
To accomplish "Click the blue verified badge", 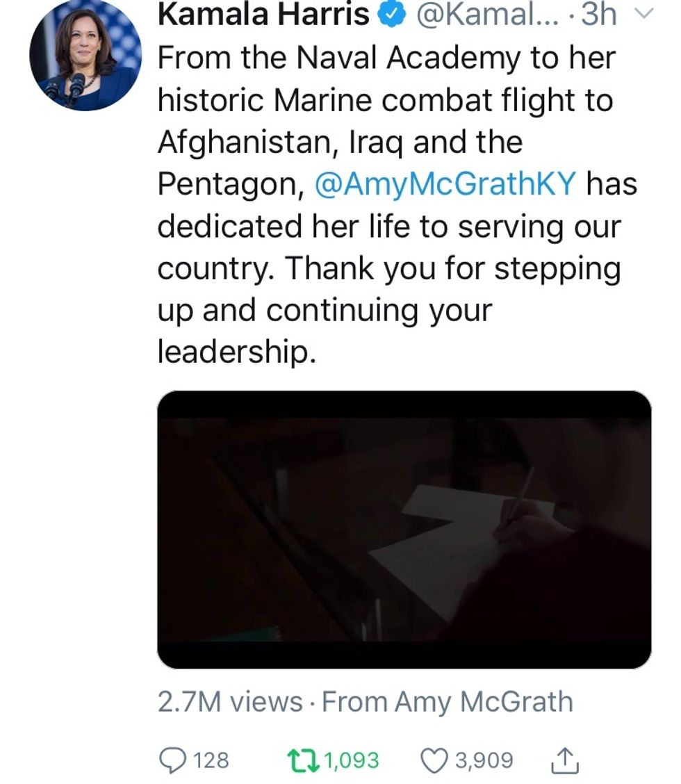I will (391, 15).
